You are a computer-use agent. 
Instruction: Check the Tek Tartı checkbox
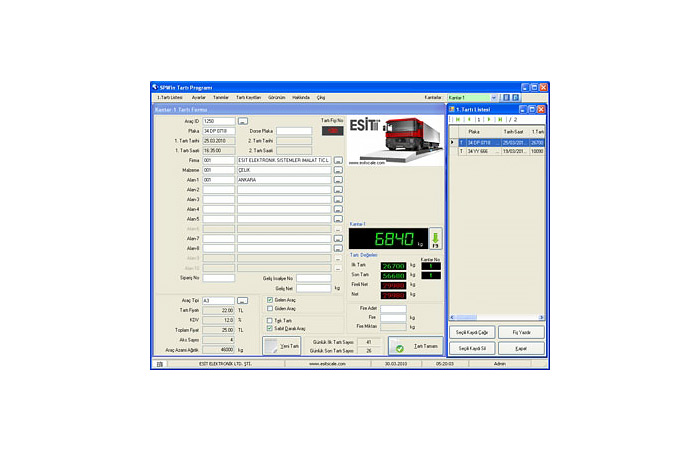click(270, 320)
